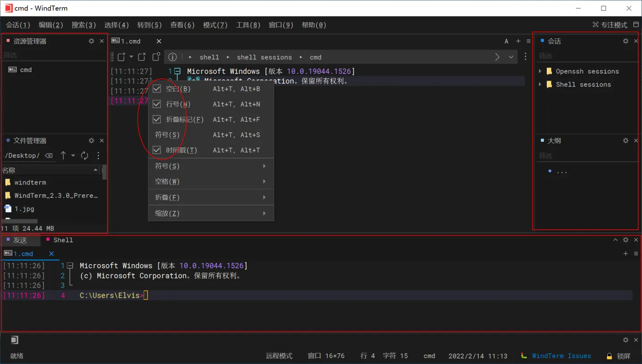Expand the Openssh sessions tree node

540,71
